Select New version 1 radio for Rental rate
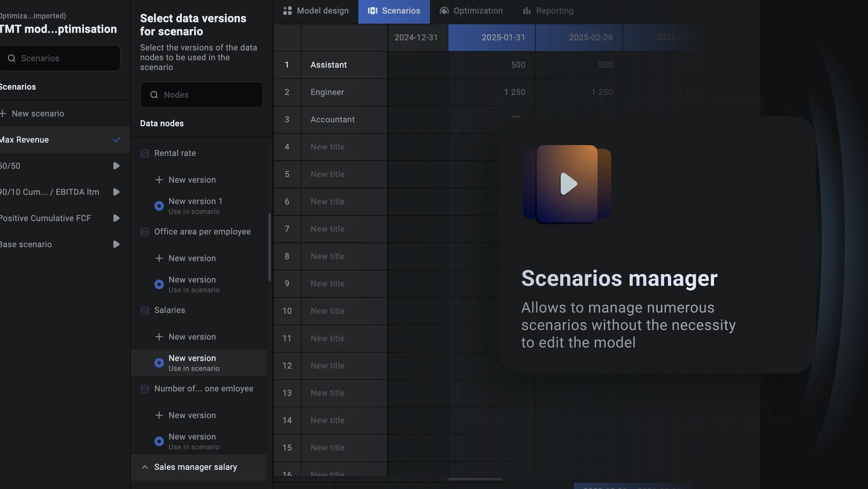The width and height of the screenshot is (868, 489). [x=159, y=206]
